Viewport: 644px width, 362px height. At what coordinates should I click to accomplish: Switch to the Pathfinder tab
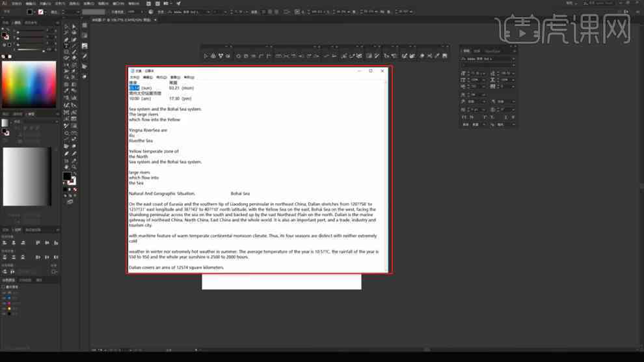click(33, 230)
